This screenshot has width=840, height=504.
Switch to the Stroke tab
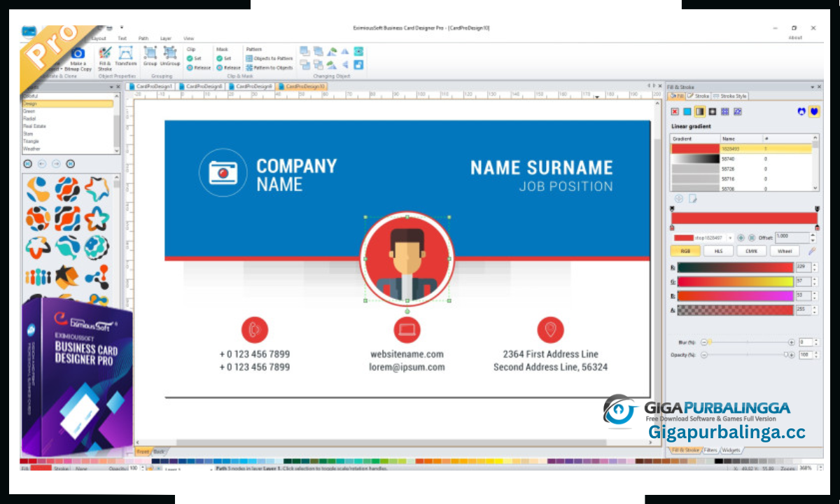699,96
